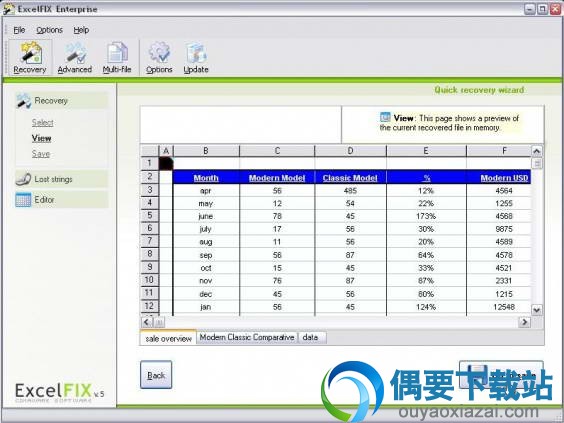Select row 8 header
The image size is (564, 423).
149,254
